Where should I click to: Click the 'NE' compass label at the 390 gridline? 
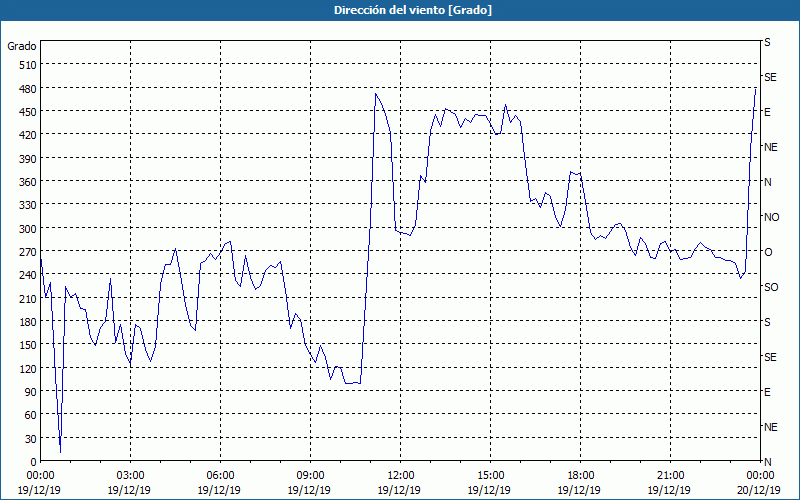(770, 147)
